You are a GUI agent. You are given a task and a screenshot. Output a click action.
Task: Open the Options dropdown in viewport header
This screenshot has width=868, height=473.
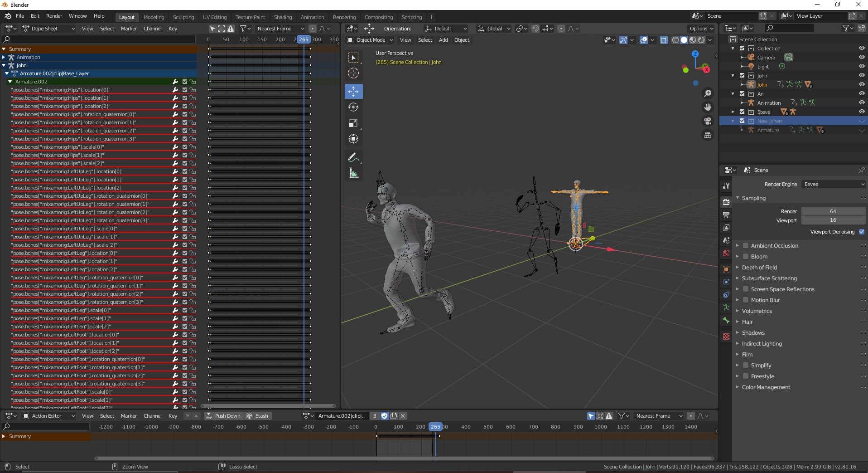tap(701, 29)
